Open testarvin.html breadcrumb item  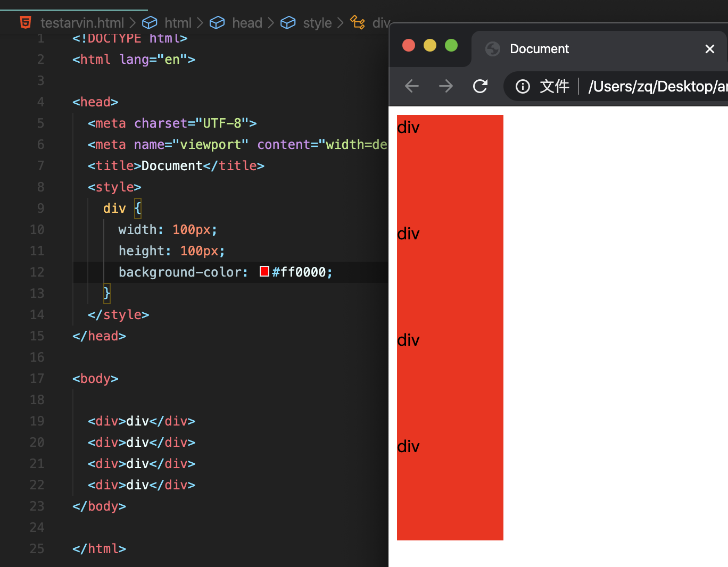coord(82,23)
